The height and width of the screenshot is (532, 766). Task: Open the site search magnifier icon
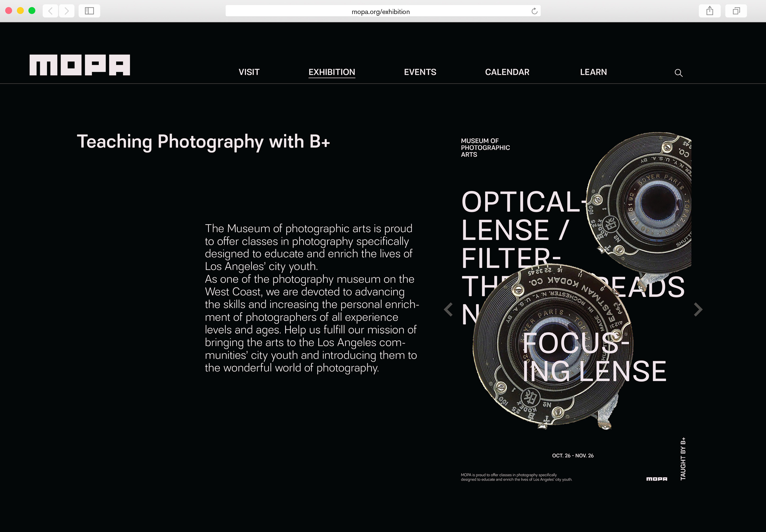pos(678,73)
